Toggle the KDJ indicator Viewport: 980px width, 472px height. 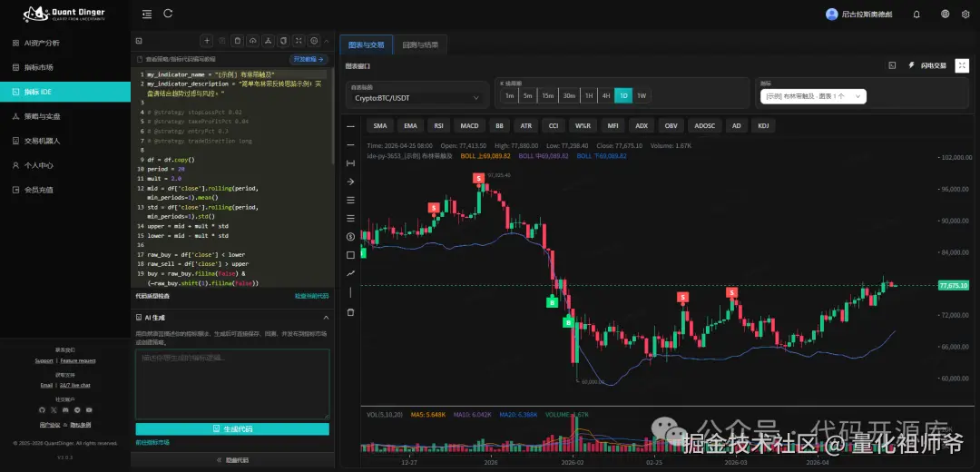click(763, 125)
